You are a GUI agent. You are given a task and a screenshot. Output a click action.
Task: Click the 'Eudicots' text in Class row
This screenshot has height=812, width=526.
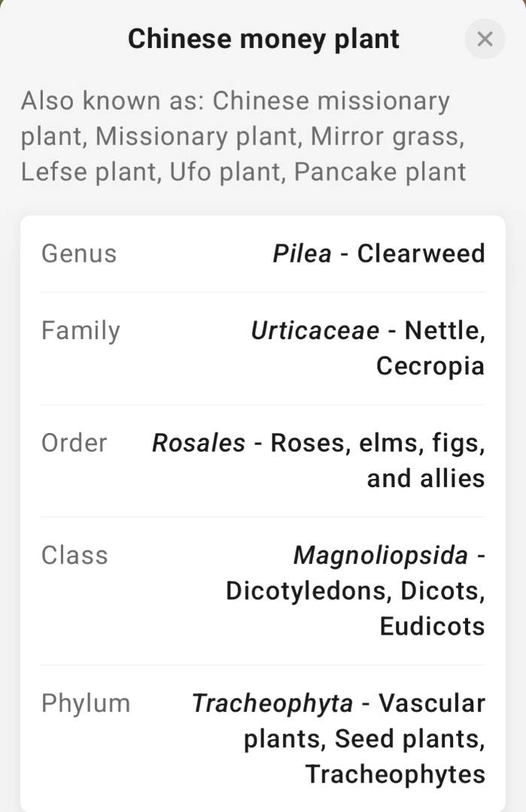pyautogui.click(x=432, y=626)
